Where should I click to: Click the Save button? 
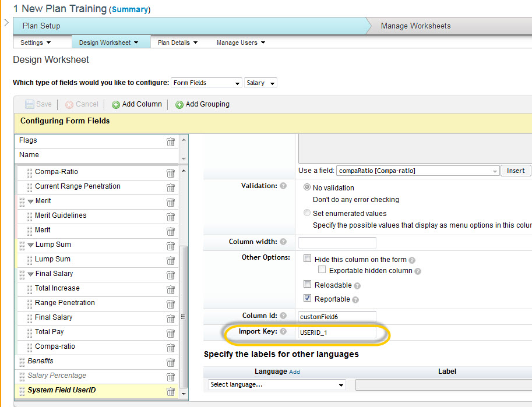coord(38,104)
